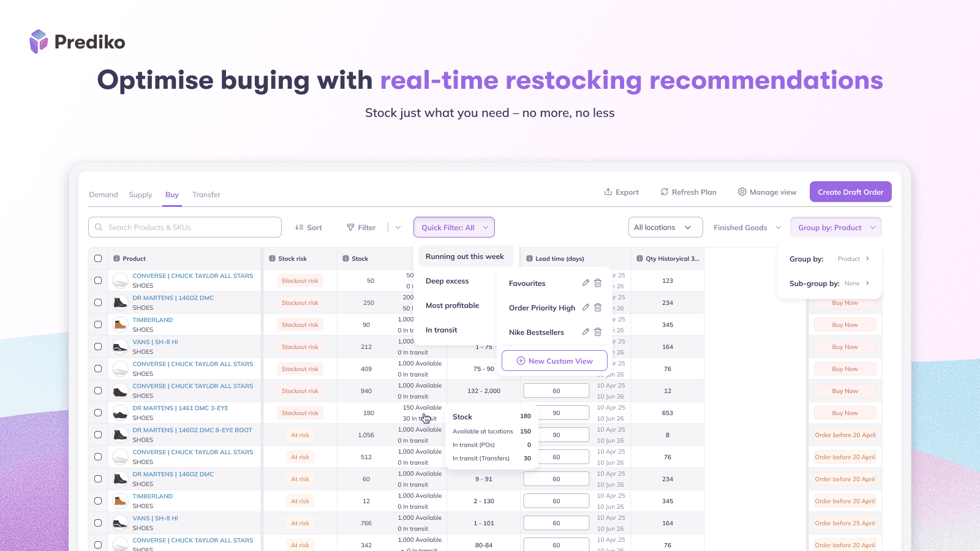Choose the Deep excess quick filter
The height and width of the screenshot is (551, 980).
coord(447,281)
